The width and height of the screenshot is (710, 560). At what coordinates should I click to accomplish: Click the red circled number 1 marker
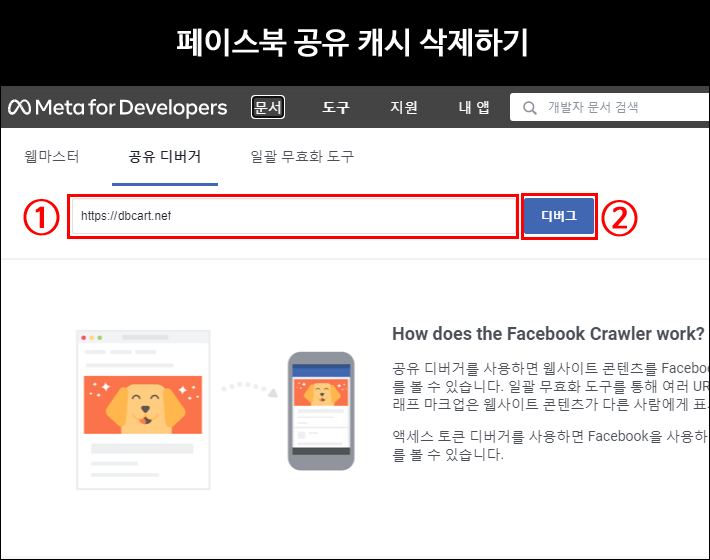[40, 217]
